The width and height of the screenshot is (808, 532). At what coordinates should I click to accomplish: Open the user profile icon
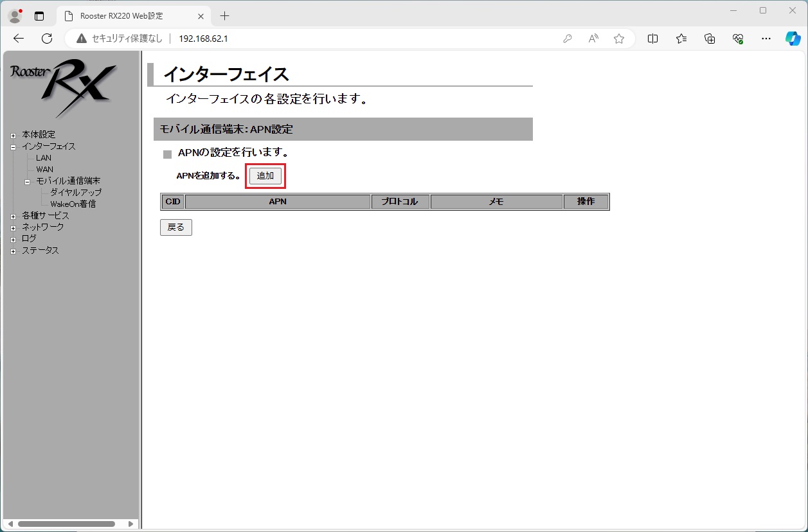click(15, 16)
